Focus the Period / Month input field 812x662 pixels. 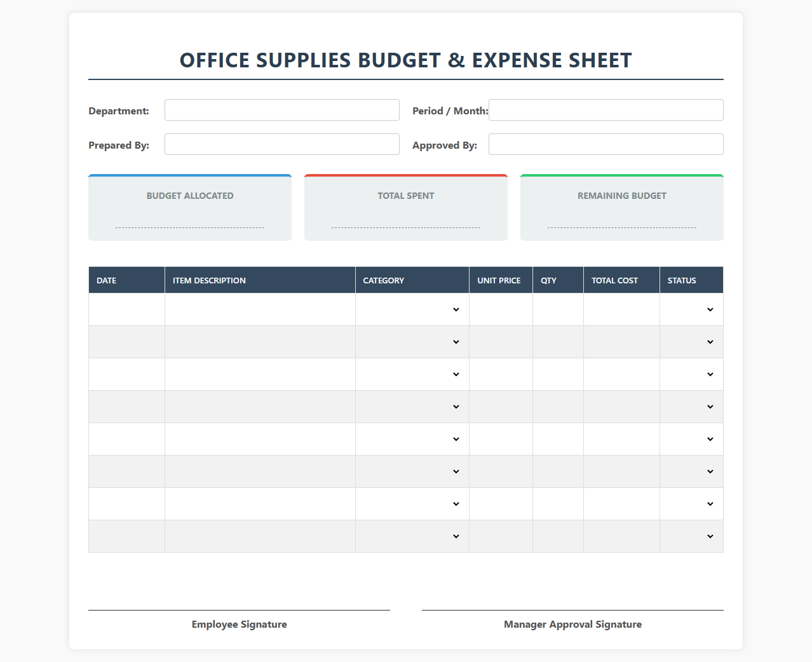[x=606, y=110]
